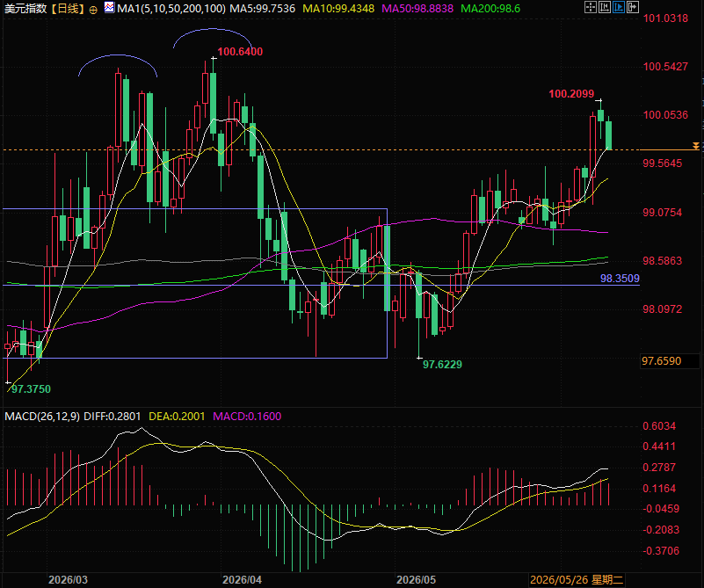This screenshot has height=588, width=704.
Task: Click the 2026/05 date axis label
Action: coord(417,580)
